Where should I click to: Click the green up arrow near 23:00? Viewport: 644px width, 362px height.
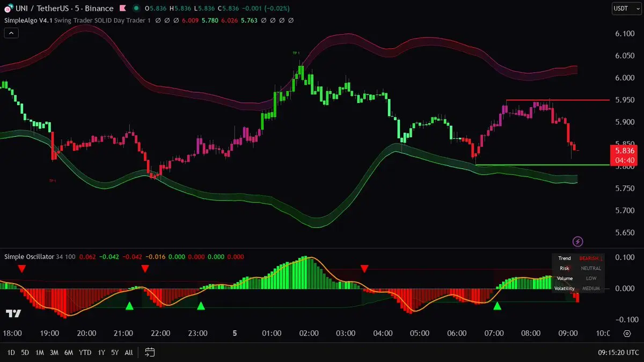201,306
